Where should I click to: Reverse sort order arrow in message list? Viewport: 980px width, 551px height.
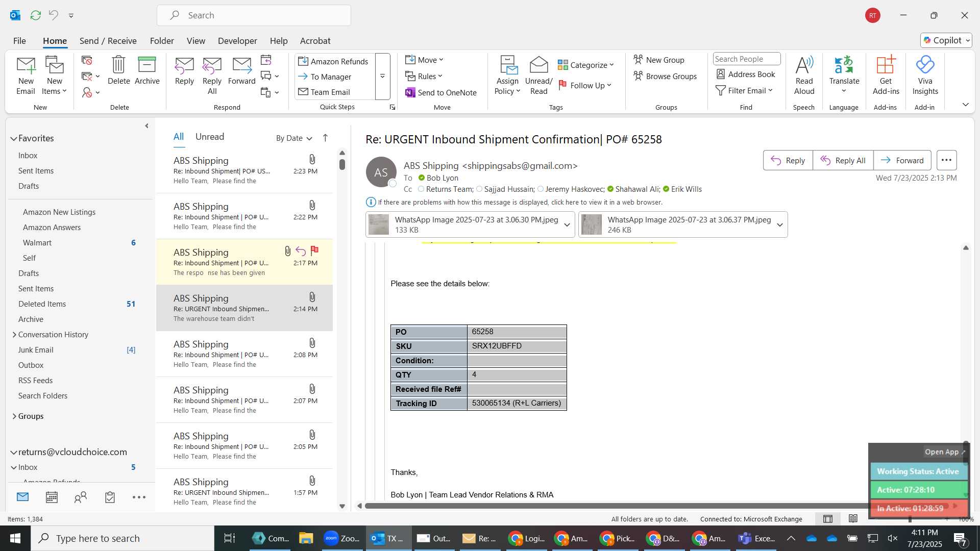click(325, 138)
